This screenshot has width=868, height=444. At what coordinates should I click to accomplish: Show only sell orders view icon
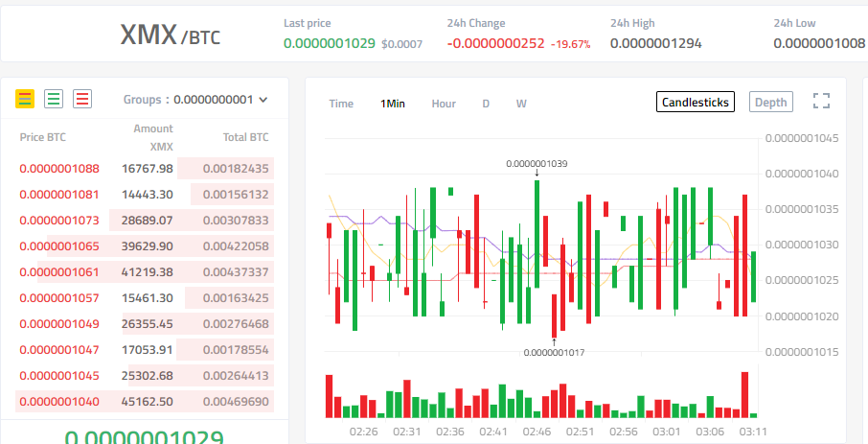coord(82,99)
